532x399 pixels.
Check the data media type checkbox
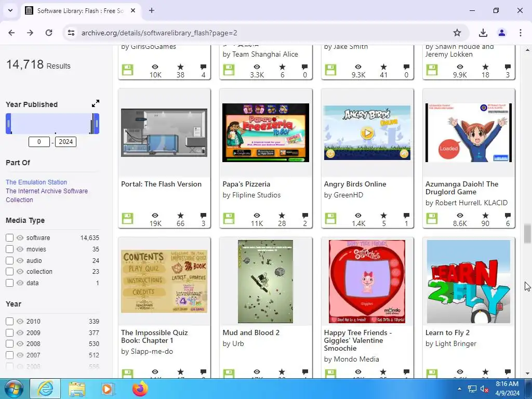pos(9,283)
